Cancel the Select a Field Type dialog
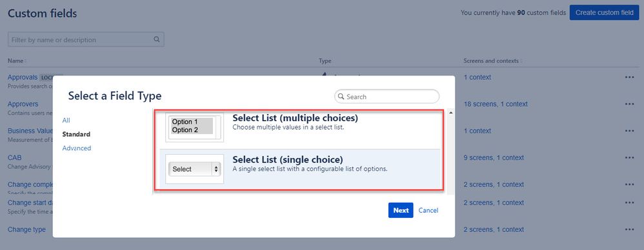The image size is (644, 250). pyautogui.click(x=428, y=210)
